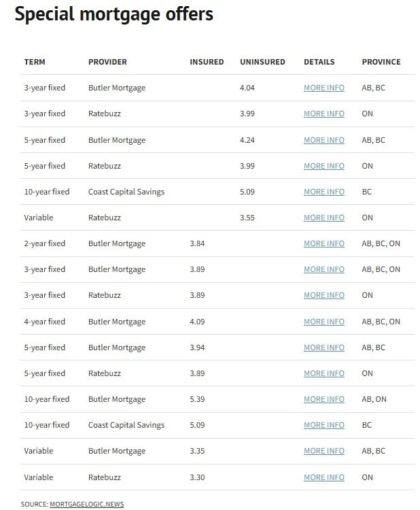Image resolution: width=420 pixels, height=510 pixels.
Task: Open MORE INFO for Butler Mortgage 3-year insured 3.89
Action: point(323,270)
